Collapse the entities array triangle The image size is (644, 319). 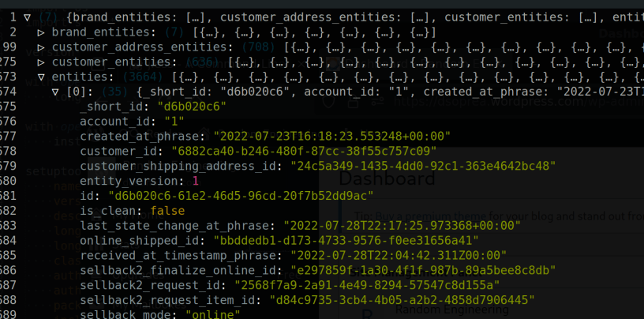42,77
